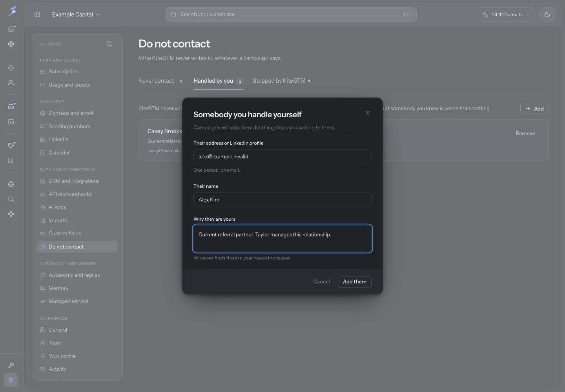Open API and webhooks
The height and width of the screenshot is (392, 565).
[x=77, y=194]
